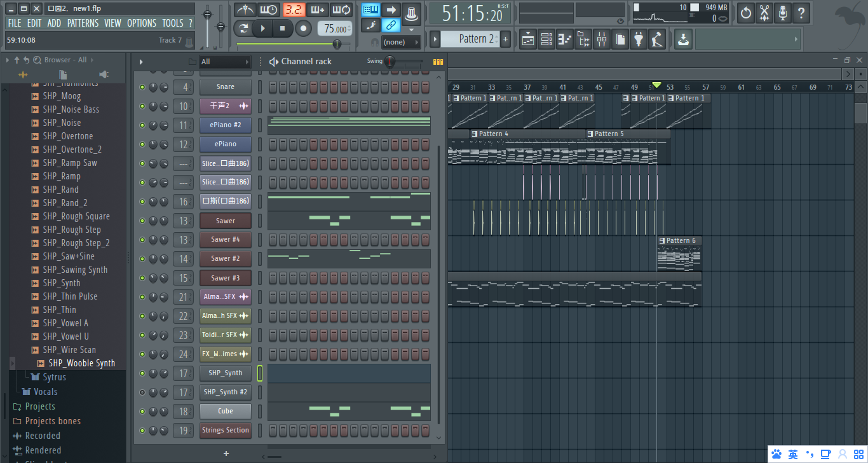Toggle loop recording icon
The height and width of the screenshot is (463, 868).
pyautogui.click(x=342, y=10)
